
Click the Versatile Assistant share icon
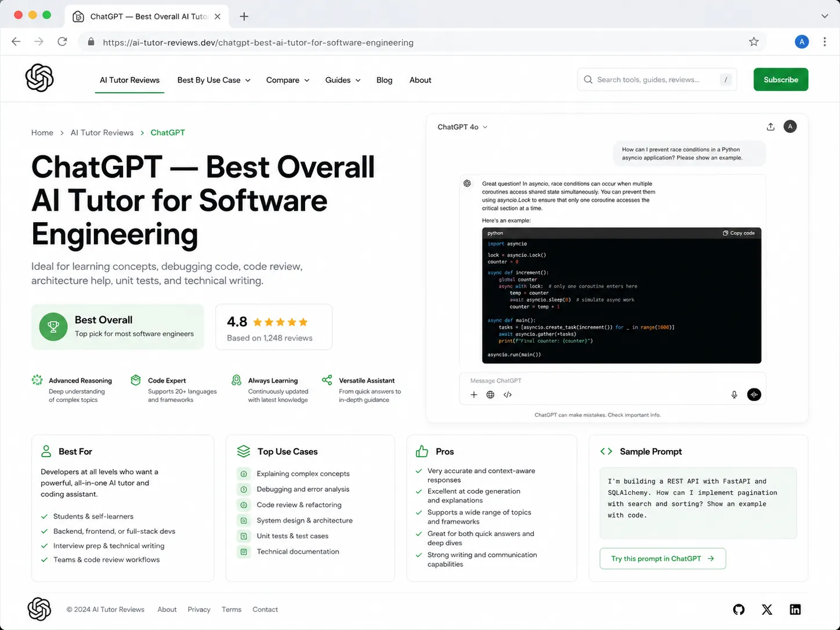pos(327,380)
